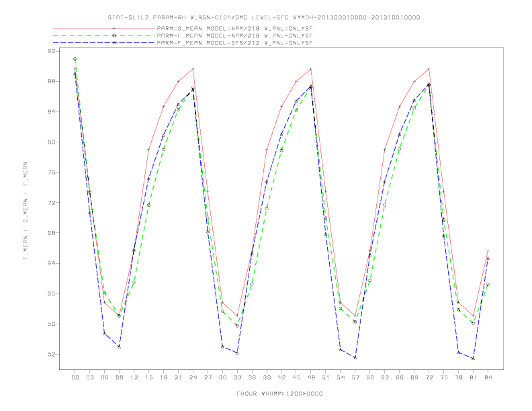Click the chart title starting with STAT=SL1L2

pyautogui.click(x=263, y=17)
